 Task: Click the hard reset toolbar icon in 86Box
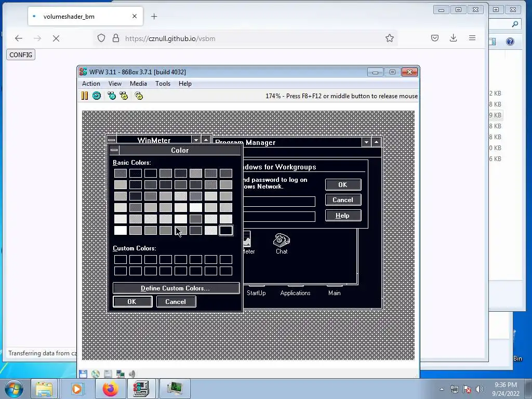[x=97, y=96]
